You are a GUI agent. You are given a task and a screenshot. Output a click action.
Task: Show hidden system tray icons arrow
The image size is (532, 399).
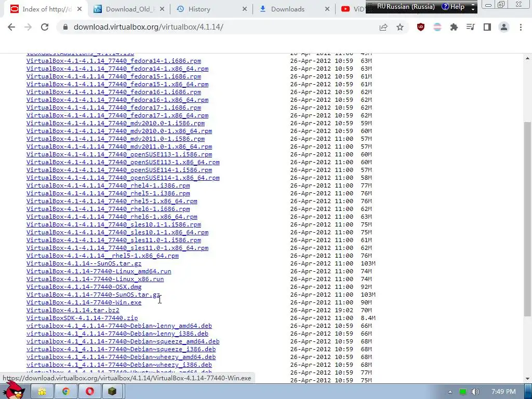tap(450, 392)
